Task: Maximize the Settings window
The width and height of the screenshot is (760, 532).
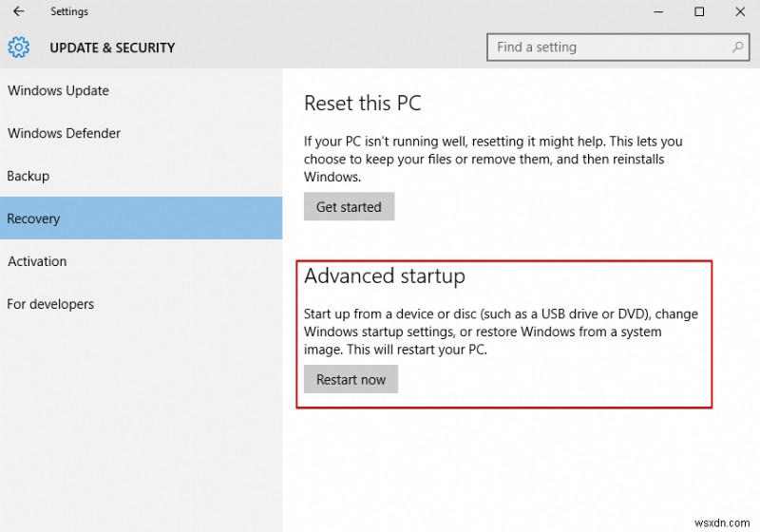Action: (x=699, y=11)
